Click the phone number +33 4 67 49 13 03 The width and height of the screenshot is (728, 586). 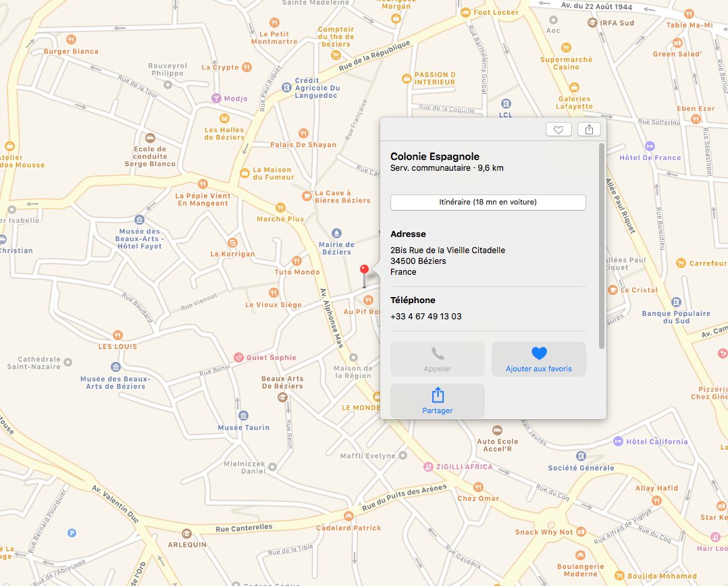tap(425, 317)
